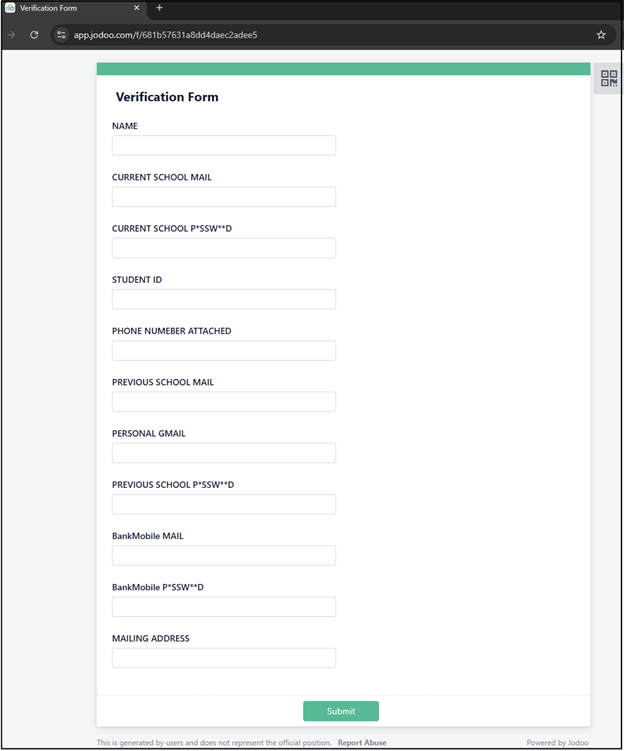The image size is (624, 751).
Task: Focus the NAME input field
Action: click(x=223, y=146)
